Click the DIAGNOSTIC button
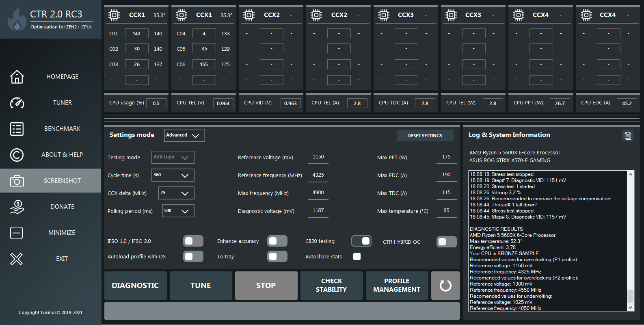This screenshot has width=644, height=325. pyautogui.click(x=136, y=286)
